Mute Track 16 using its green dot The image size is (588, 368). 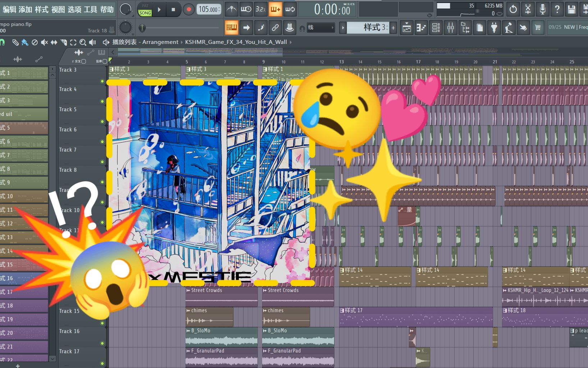pyautogui.click(x=102, y=344)
